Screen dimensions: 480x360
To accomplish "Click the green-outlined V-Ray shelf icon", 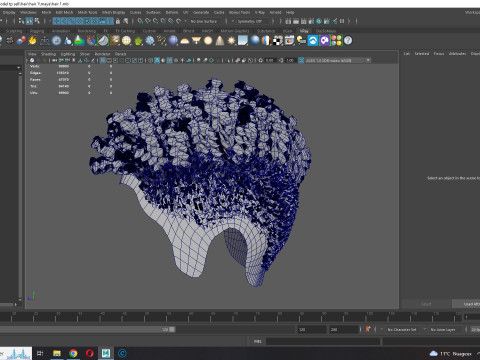I will pyautogui.click(x=103, y=41).
